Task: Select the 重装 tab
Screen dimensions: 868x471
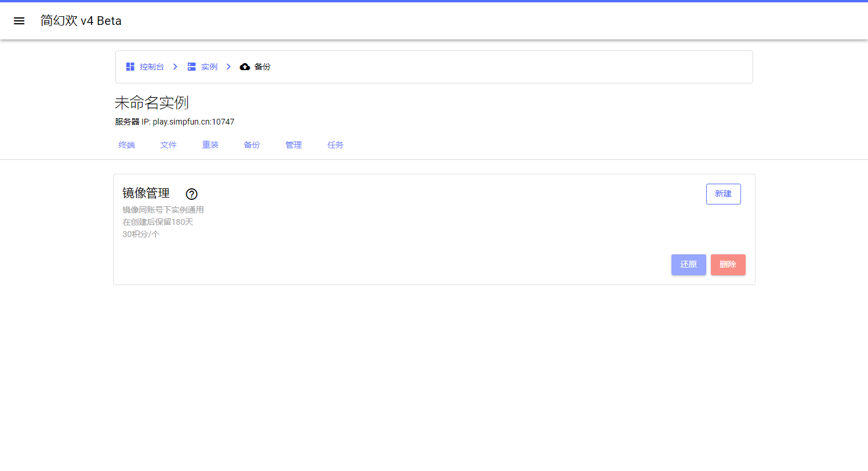Action: 210,145
